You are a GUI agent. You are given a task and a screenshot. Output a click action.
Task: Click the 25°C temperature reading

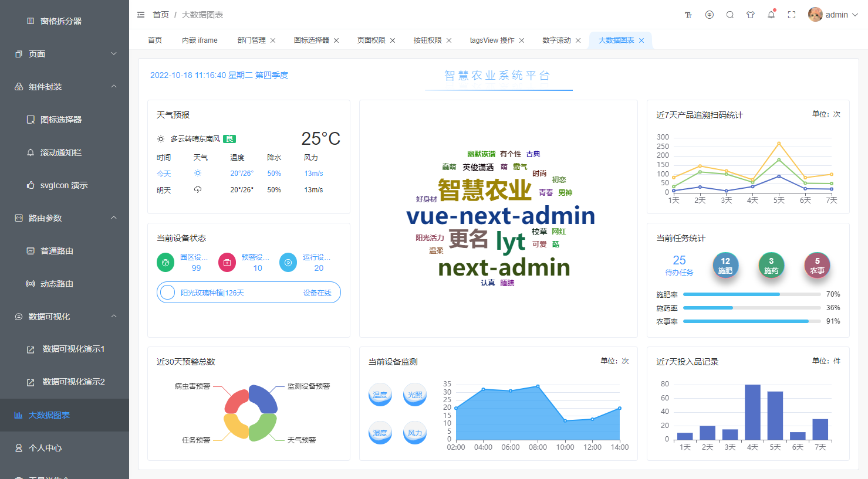click(x=320, y=139)
